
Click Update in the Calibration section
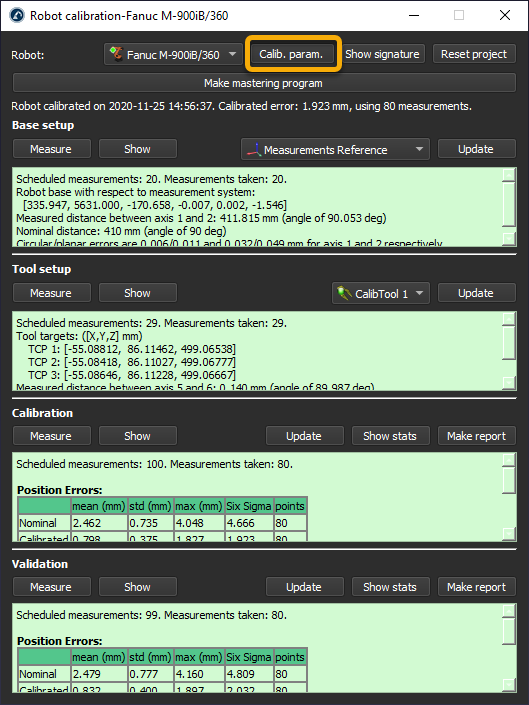point(304,436)
